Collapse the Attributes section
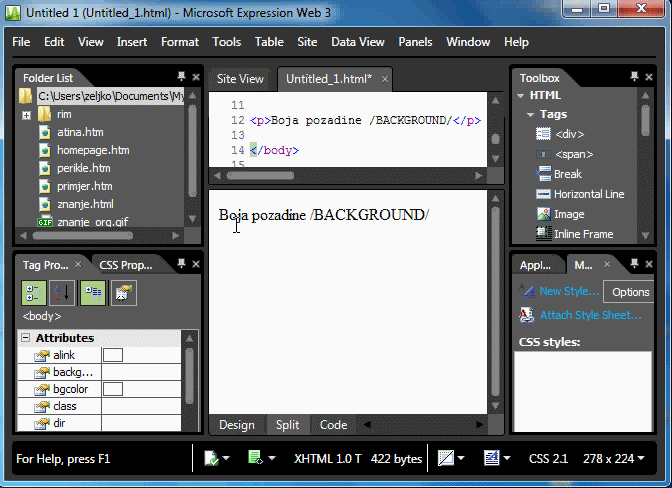The height and width of the screenshot is (488, 672). click(26, 338)
